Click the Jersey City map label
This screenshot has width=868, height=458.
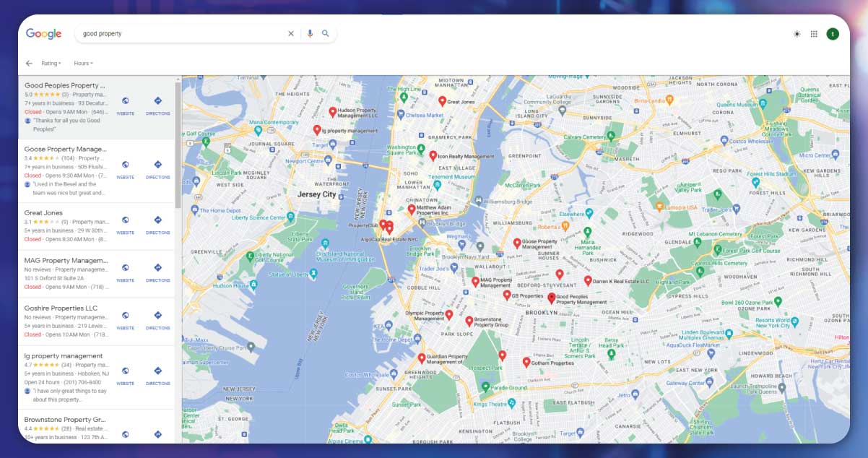pyautogui.click(x=317, y=194)
